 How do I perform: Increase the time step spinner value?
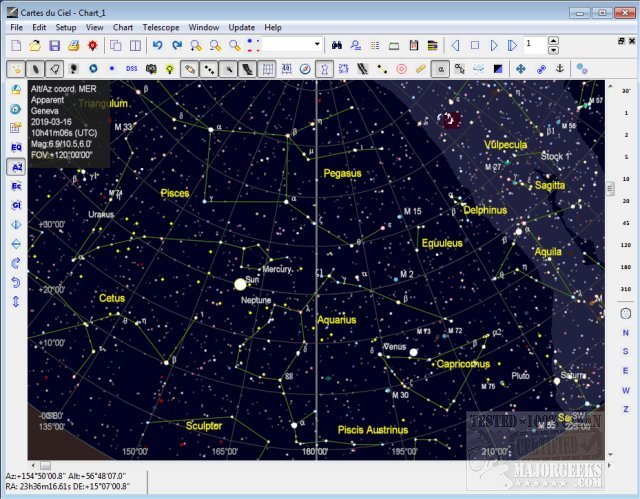[x=552, y=41]
